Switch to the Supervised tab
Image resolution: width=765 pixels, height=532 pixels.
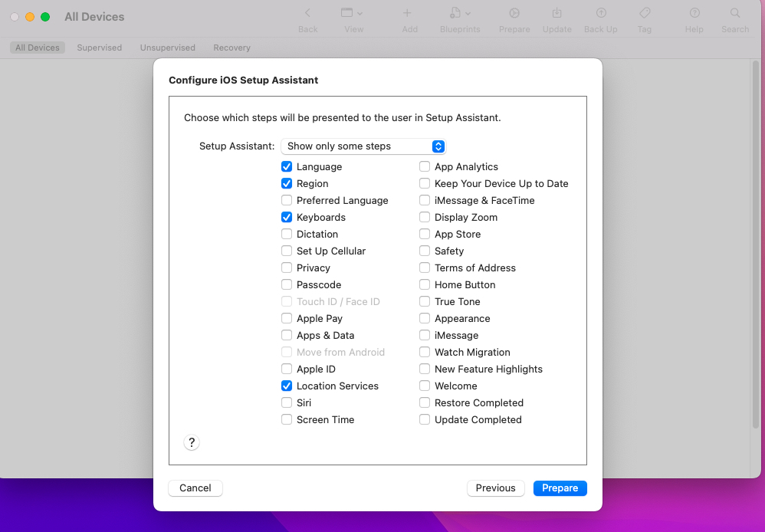tap(100, 48)
